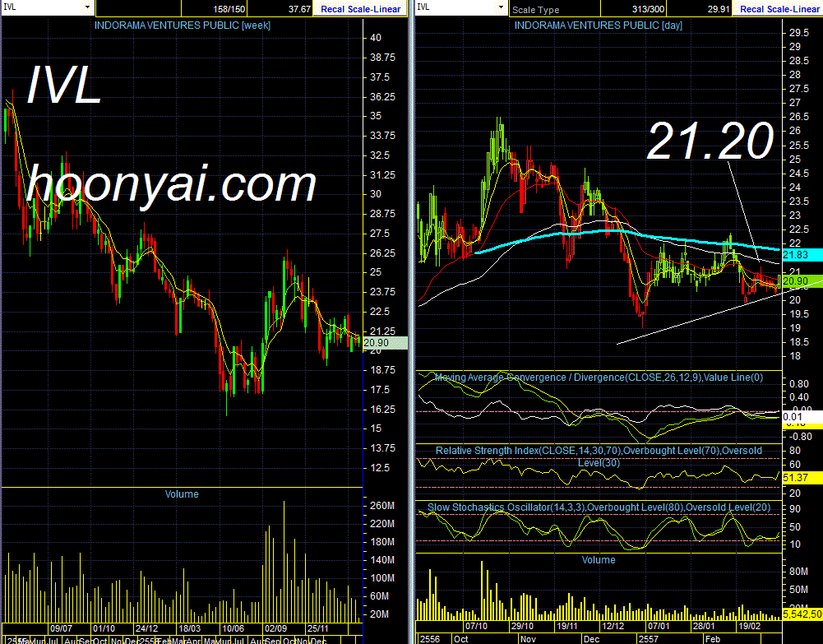This screenshot has height=644, width=823.
Task: Open the IVL symbol dropdown on the daily chart
Action: (x=501, y=8)
